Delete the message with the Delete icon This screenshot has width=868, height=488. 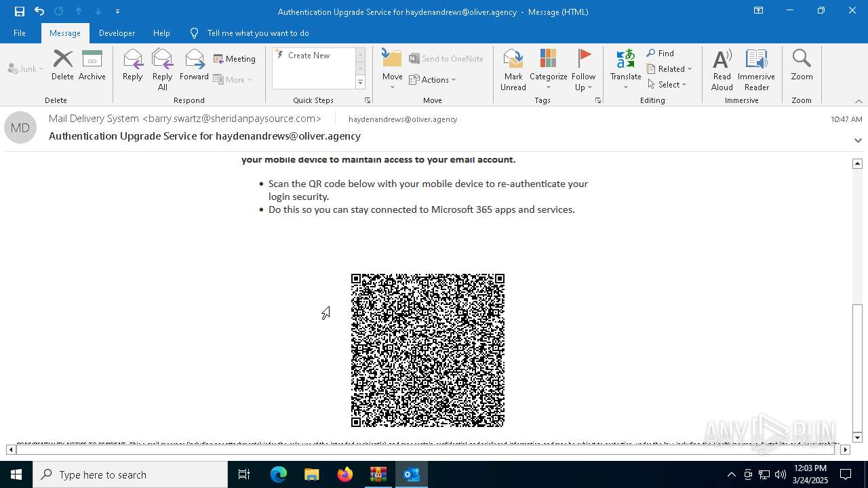62,65
